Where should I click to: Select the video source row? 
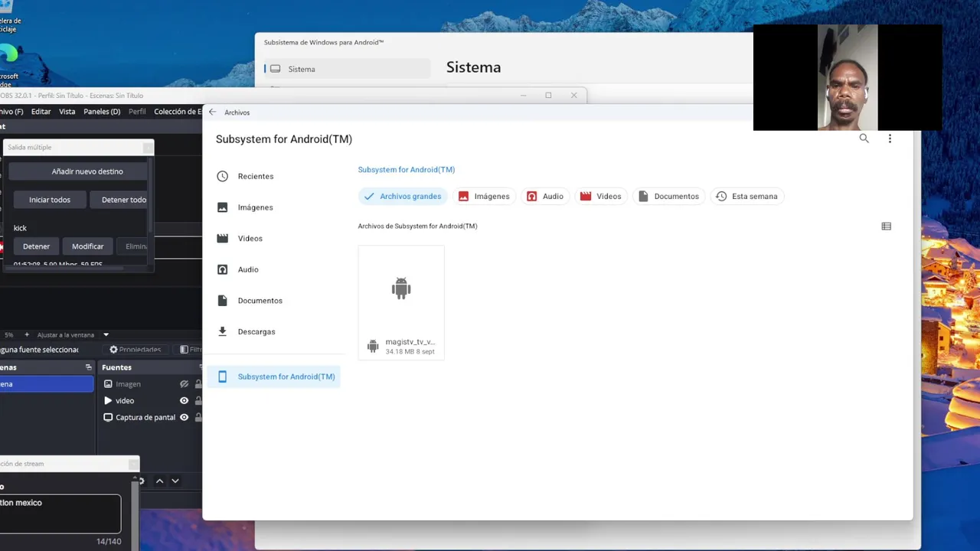tap(150, 400)
